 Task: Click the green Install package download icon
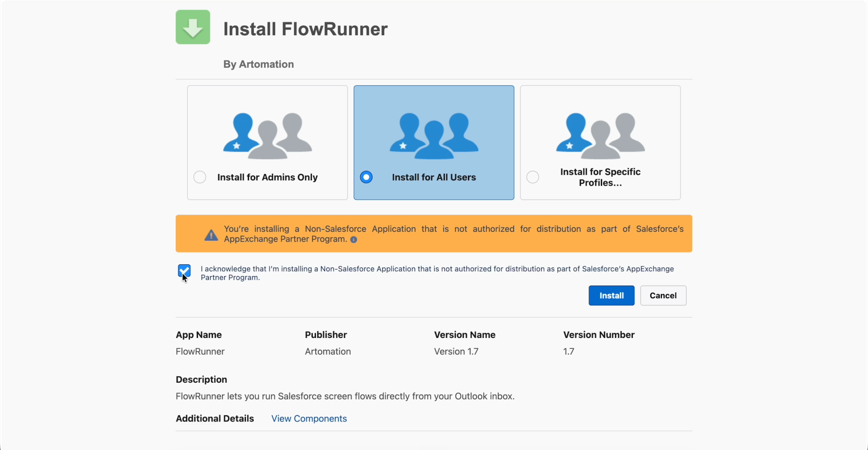click(193, 27)
